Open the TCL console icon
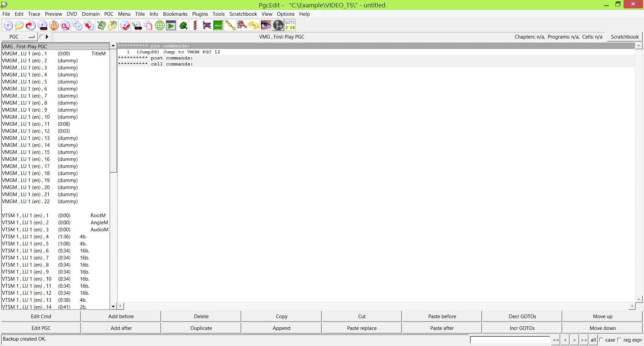Screen dimensions: 644x346 [254, 25]
